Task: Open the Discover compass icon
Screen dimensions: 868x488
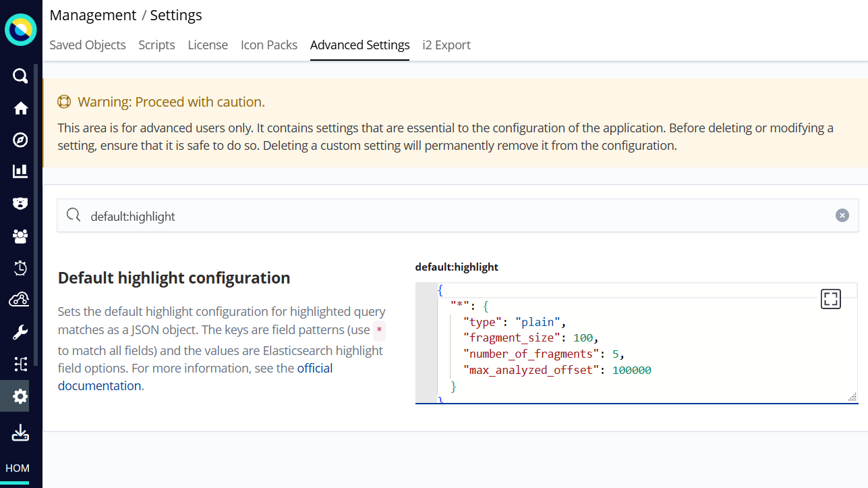Action: 20,140
